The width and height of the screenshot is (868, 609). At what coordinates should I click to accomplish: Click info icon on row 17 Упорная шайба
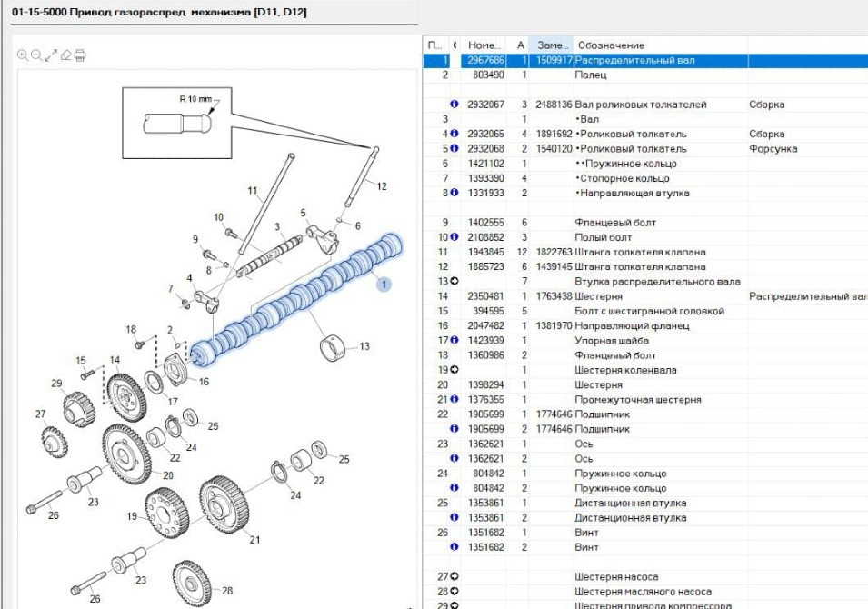pos(454,341)
